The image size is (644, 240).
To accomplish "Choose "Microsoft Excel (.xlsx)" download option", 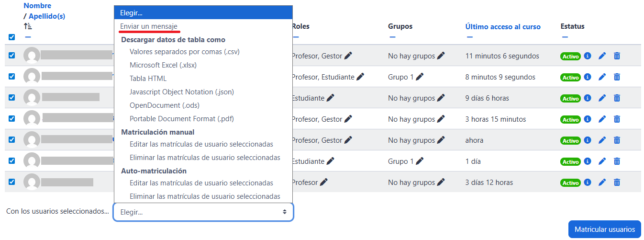I will click(x=163, y=65).
